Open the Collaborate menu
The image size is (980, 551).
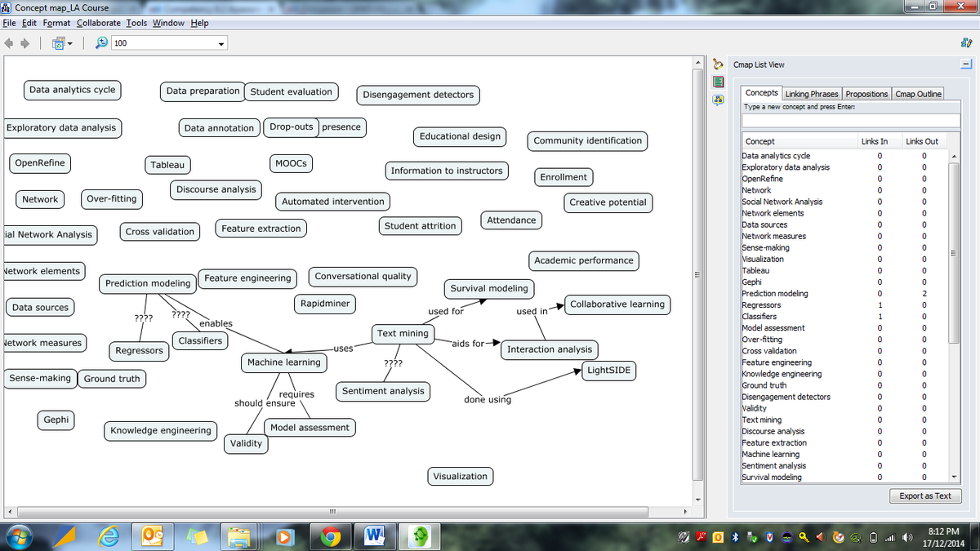99,23
